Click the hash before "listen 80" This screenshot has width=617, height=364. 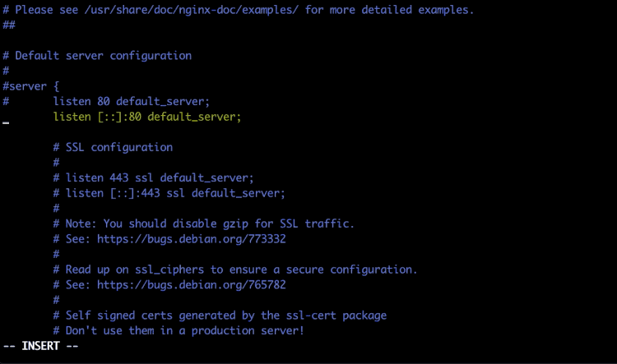6,102
